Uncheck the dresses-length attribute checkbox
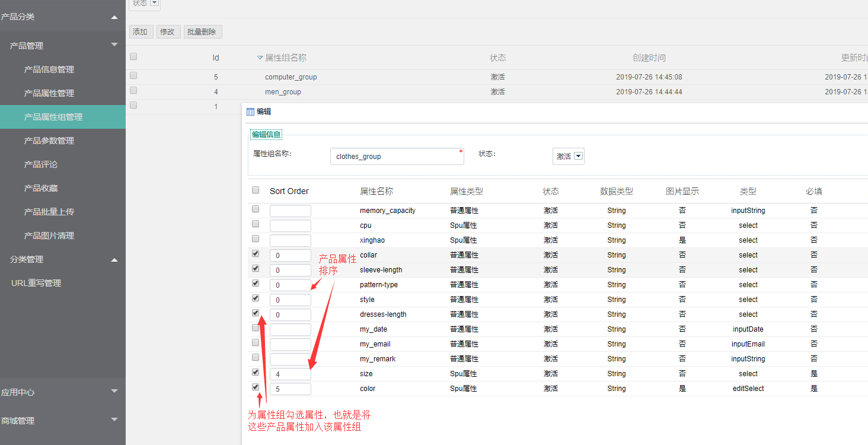Viewport: 868px width, 445px height. click(x=256, y=313)
